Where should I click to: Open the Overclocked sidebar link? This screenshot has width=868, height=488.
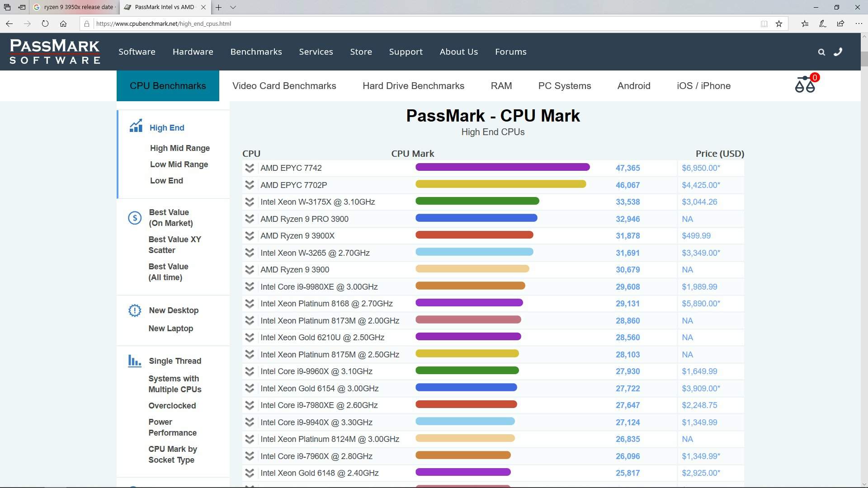click(172, 406)
